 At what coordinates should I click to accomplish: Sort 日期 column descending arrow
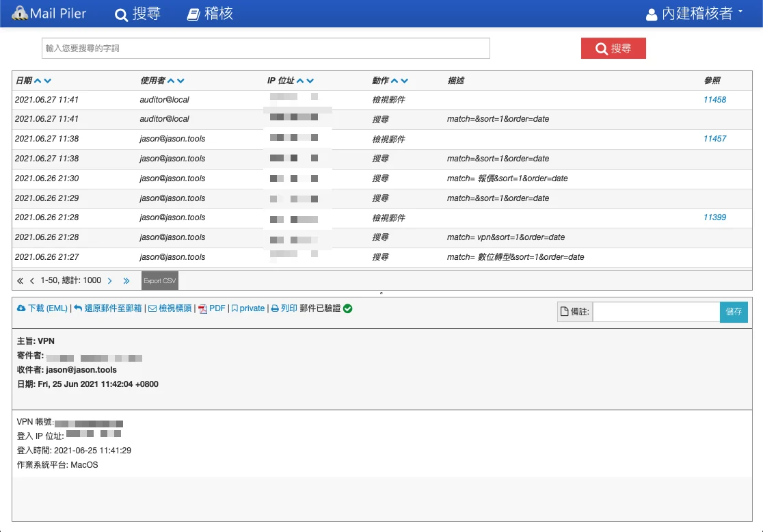point(47,81)
